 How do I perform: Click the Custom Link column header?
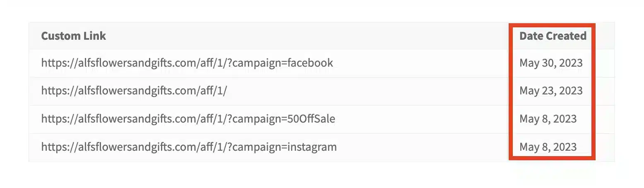(x=74, y=36)
